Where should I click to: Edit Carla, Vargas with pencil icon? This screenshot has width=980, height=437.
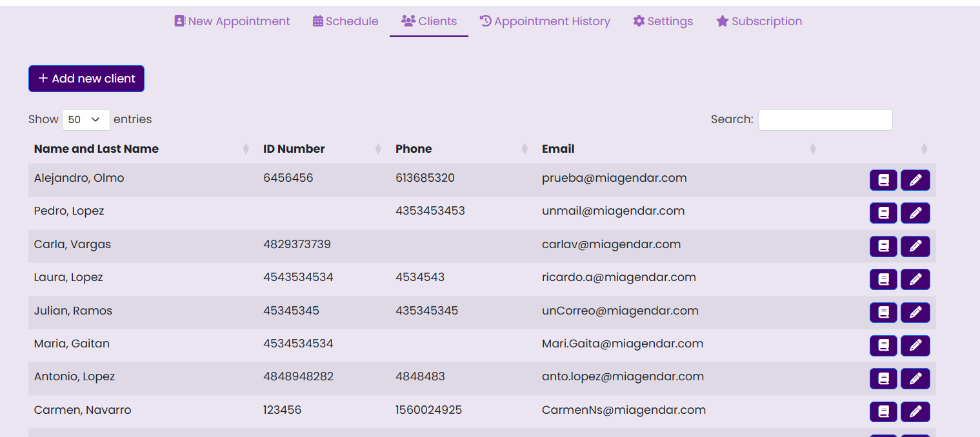(x=915, y=246)
